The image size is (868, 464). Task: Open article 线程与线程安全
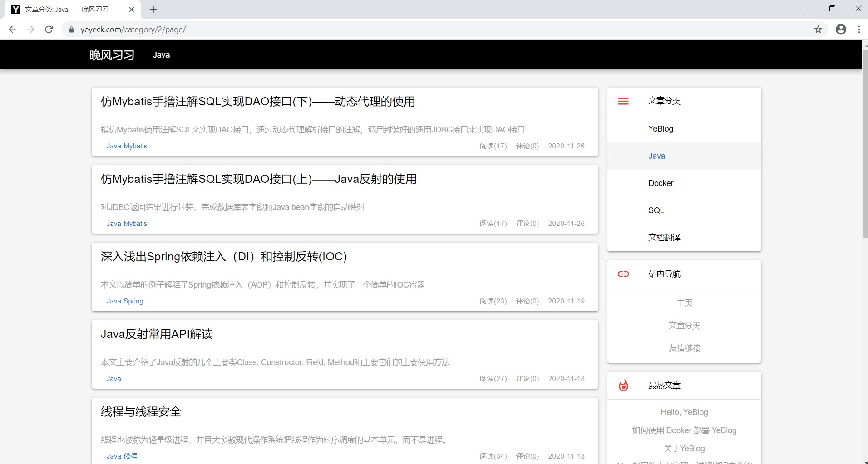(x=141, y=412)
